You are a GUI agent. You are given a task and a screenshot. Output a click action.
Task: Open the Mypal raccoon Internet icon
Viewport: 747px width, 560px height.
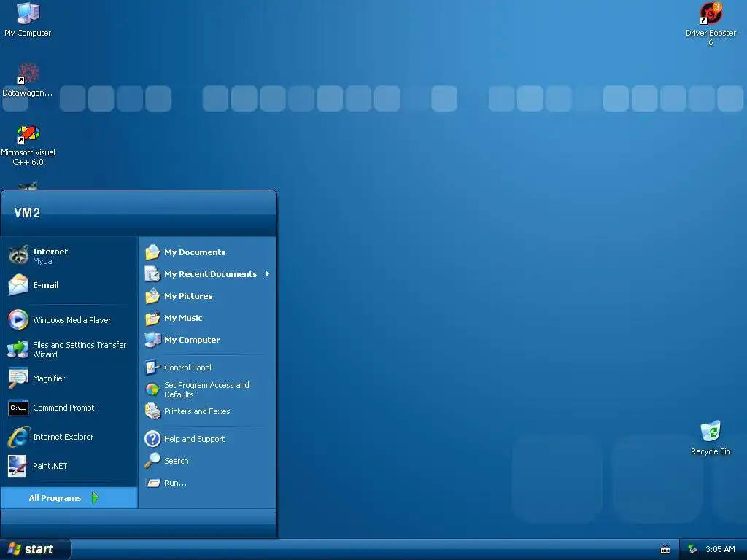pos(18,256)
